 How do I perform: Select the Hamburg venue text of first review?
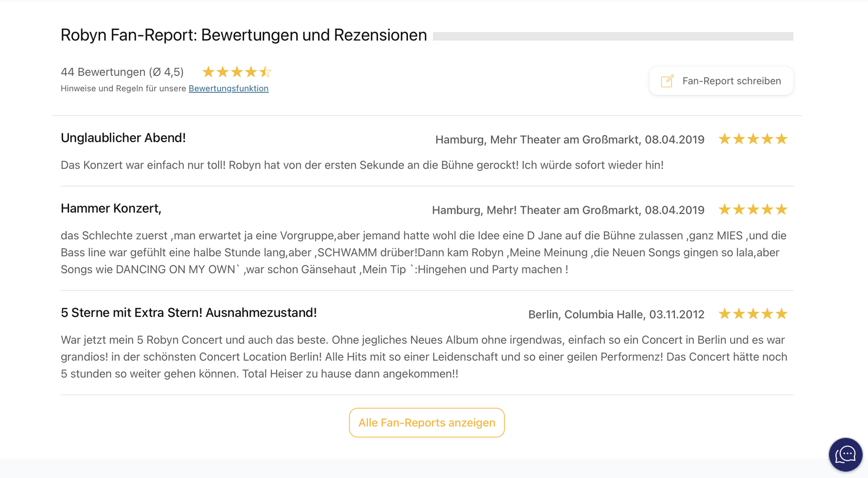[x=569, y=139]
